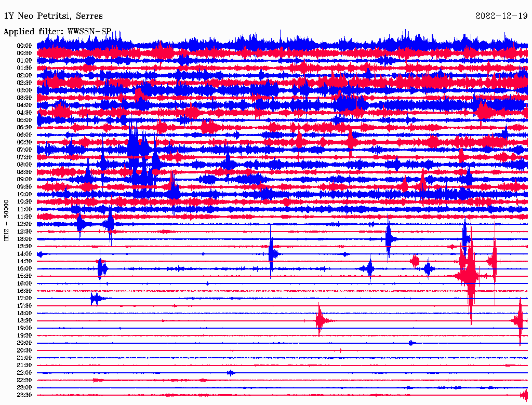Click the 15:30 time label
This screenshot has height=405, width=532.
24,276
